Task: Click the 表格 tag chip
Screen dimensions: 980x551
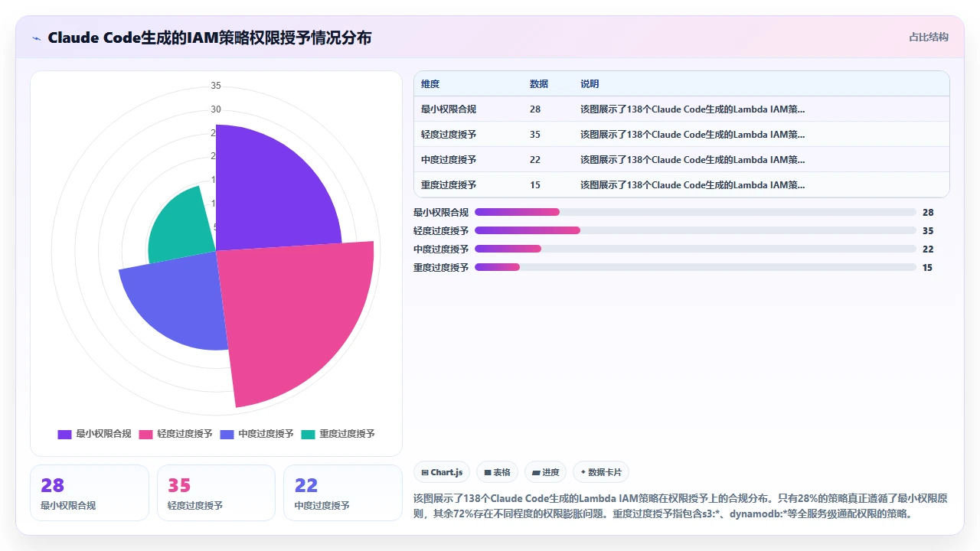Action: [x=497, y=472]
